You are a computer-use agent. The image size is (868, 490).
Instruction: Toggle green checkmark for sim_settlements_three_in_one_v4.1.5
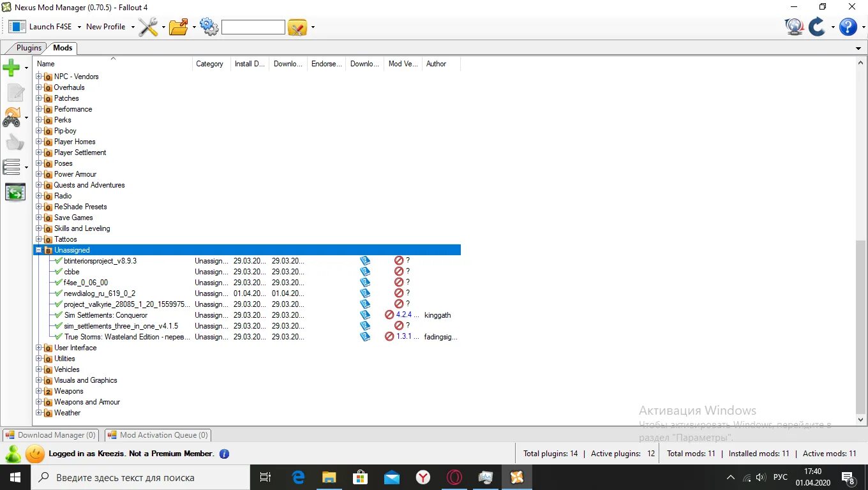(x=59, y=326)
